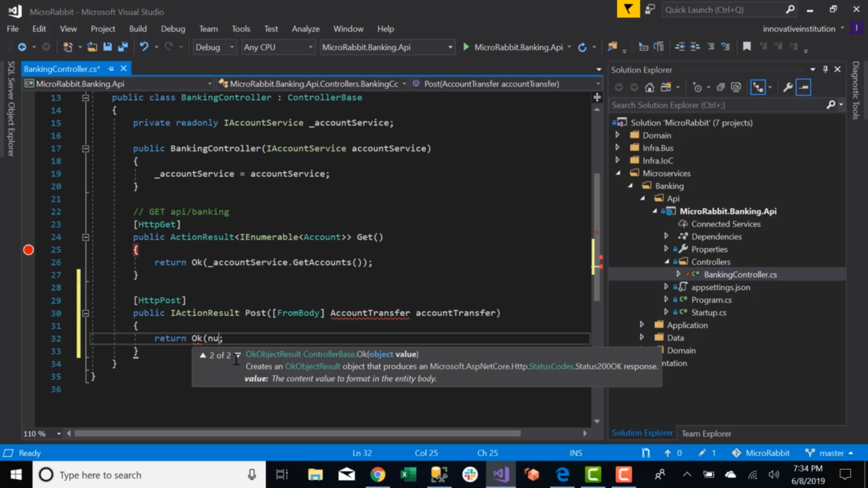Click the master branch button in status bar
Screen dimensions: 868x488
point(830,453)
